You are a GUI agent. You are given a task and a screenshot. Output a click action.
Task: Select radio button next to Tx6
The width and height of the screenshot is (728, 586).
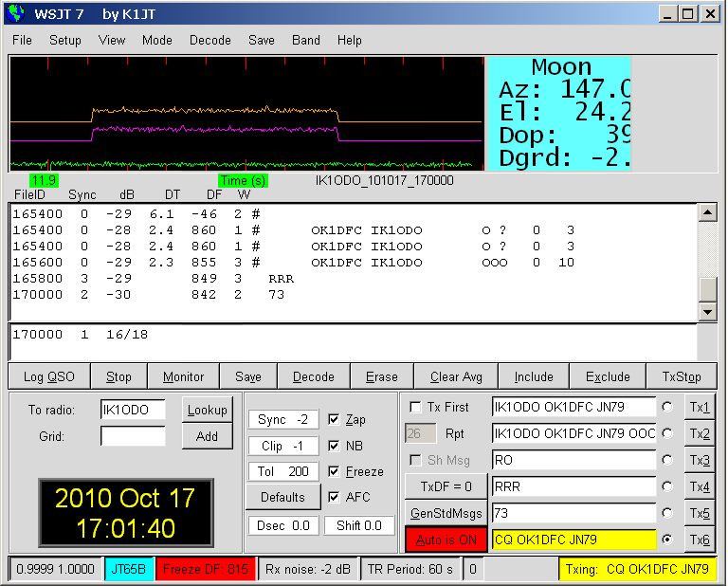667,540
